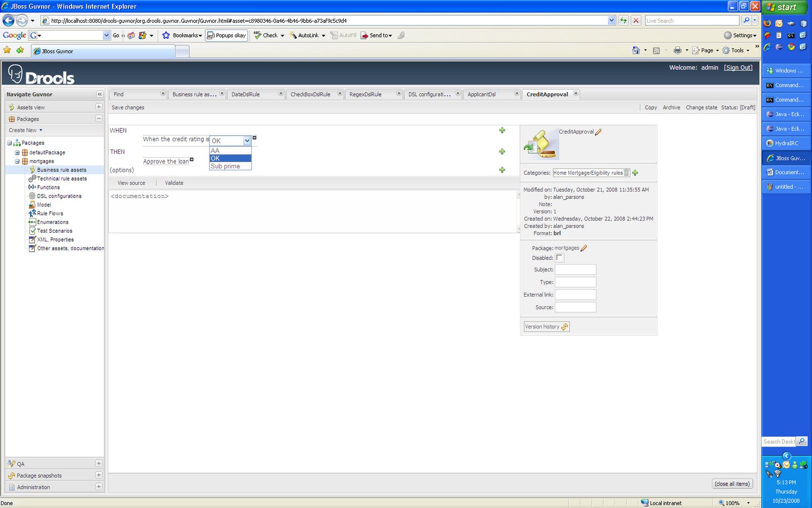812x508 pixels.
Task: Remove the Home Mortgage category with trash icon
Action: tap(627, 173)
